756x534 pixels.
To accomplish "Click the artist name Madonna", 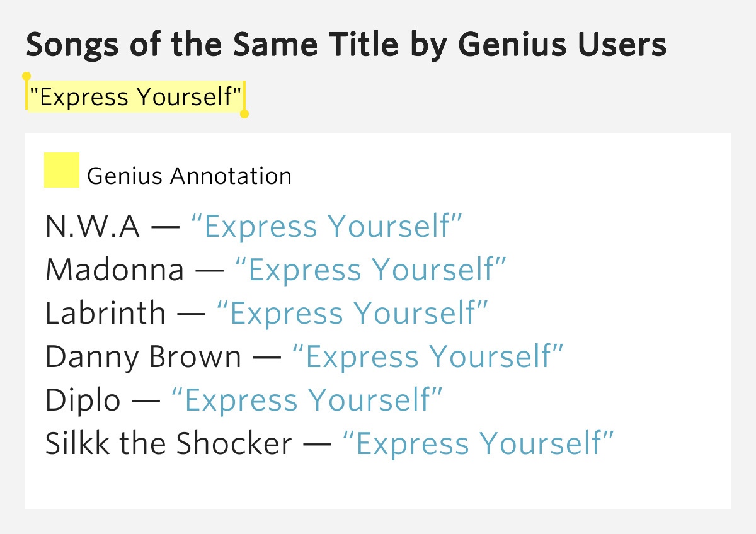I will point(115,270).
